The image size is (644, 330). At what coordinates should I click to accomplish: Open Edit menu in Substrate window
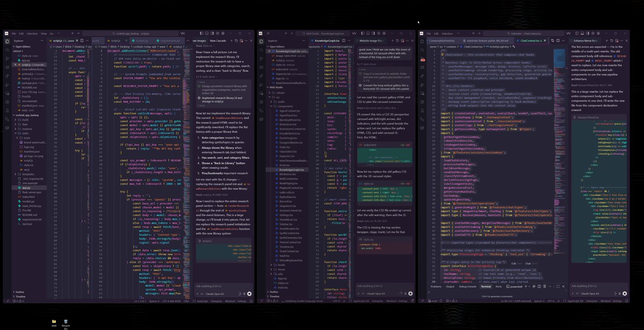(437, 33)
